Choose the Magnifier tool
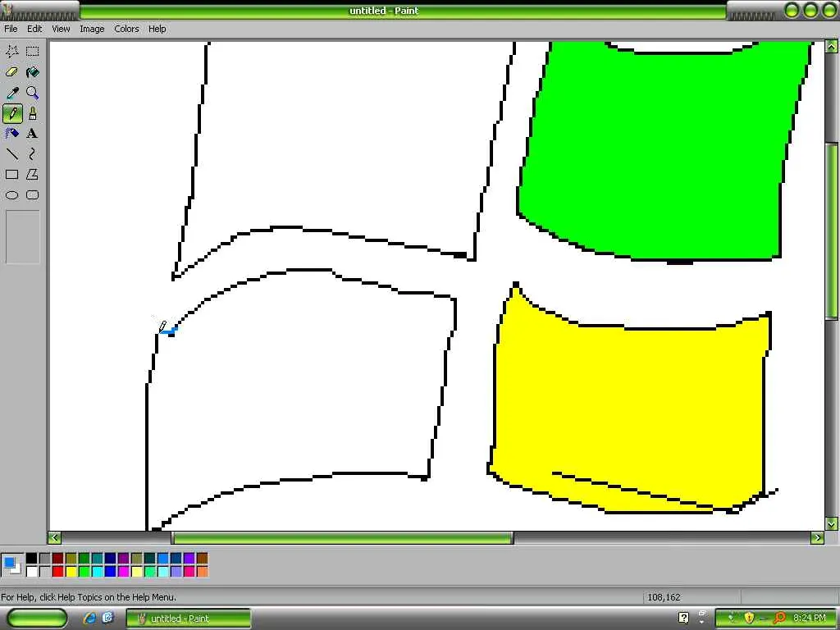Image resolution: width=840 pixels, height=630 pixels. (33, 93)
